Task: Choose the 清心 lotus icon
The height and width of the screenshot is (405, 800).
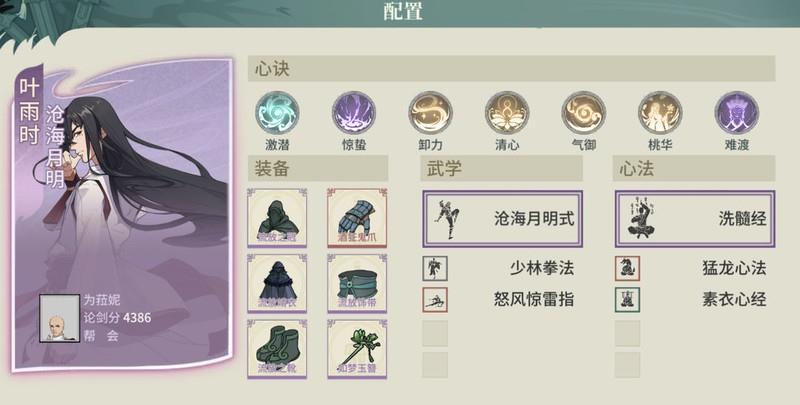Action: [507, 113]
